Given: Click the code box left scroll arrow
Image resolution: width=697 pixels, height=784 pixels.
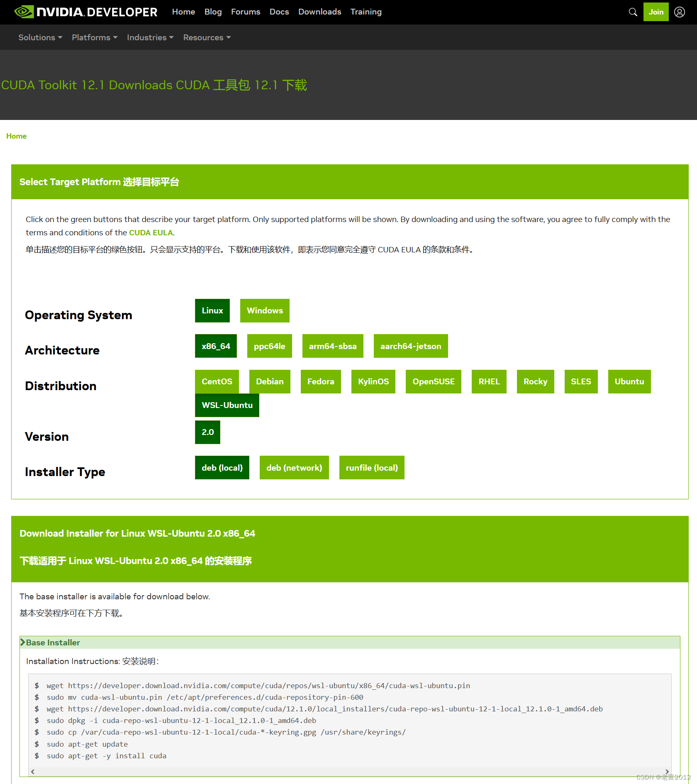Looking at the screenshot, I should [33, 772].
